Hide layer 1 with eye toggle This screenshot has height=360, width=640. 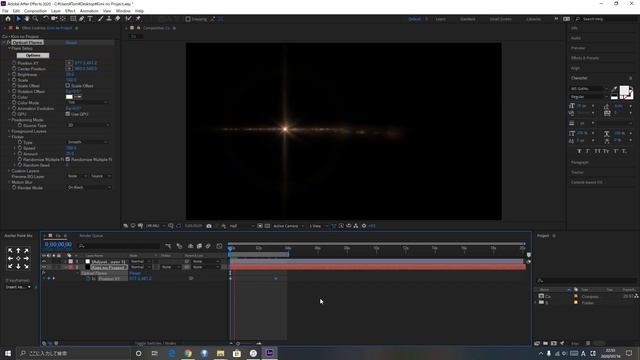(44, 262)
